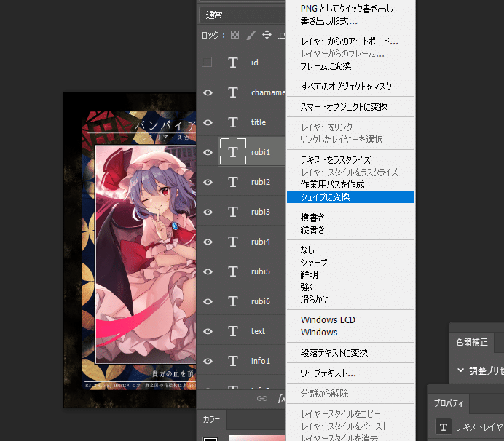Screen dimensions: 504x441
Task: Click text layer icon in Properties panel
Action: coord(444,426)
